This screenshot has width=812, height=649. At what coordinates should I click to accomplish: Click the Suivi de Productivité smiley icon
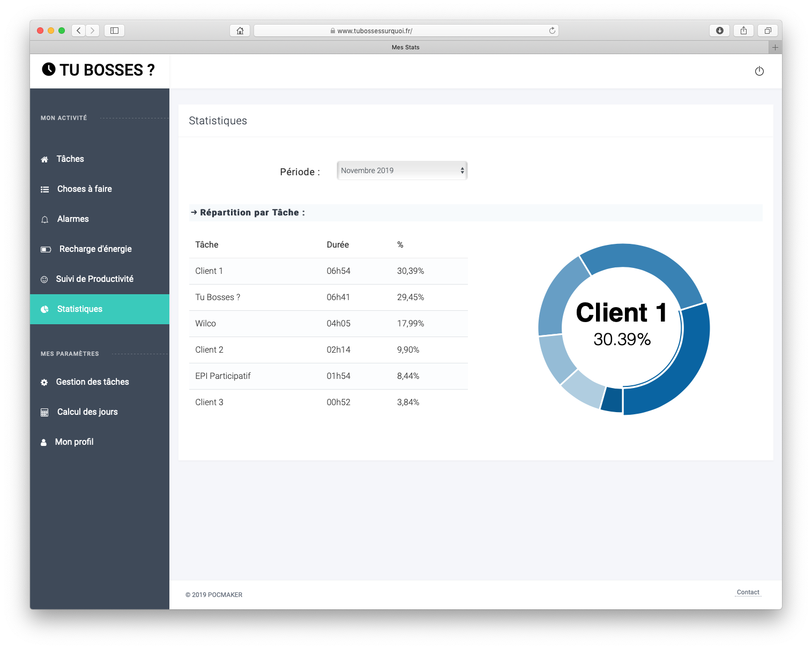[44, 279]
